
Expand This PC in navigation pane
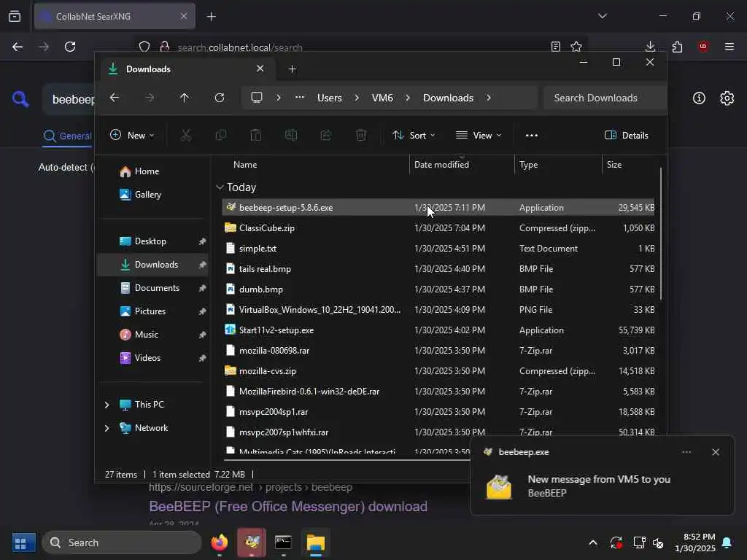click(107, 405)
